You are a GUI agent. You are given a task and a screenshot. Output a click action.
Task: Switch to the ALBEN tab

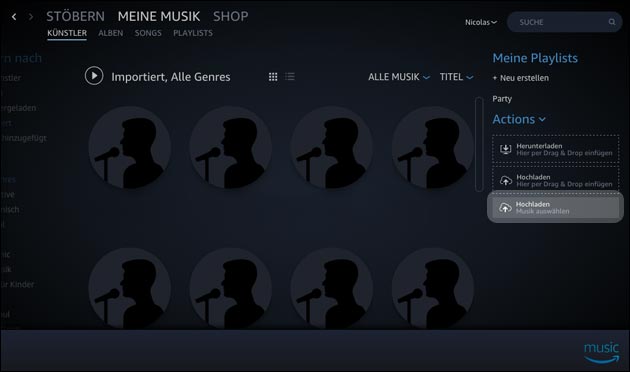pos(110,33)
